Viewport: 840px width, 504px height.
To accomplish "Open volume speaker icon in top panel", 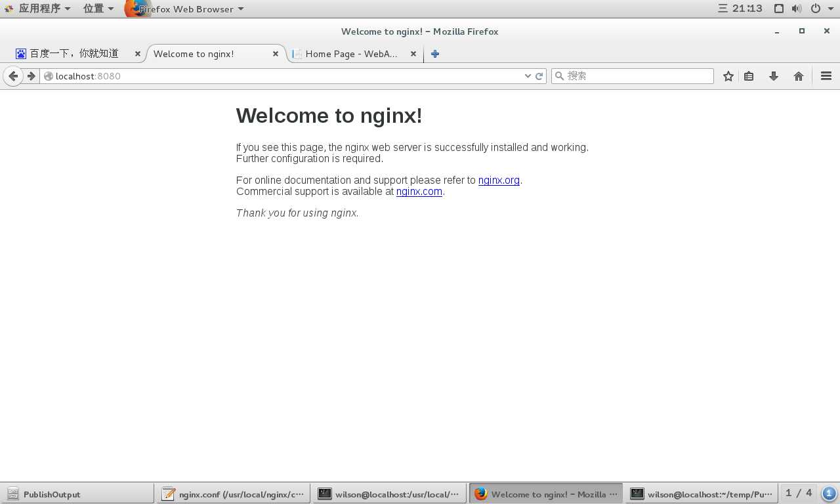I will pyautogui.click(x=797, y=9).
